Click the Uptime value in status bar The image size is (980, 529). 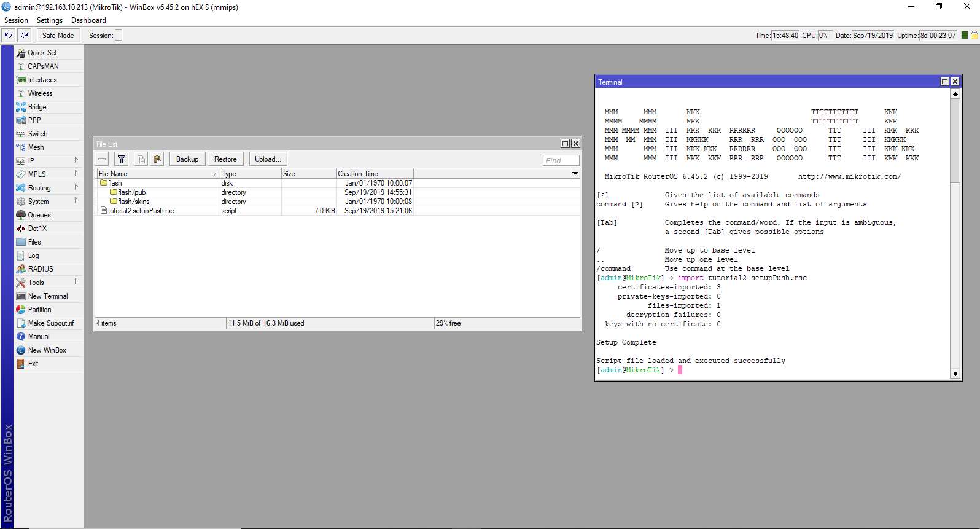click(938, 36)
